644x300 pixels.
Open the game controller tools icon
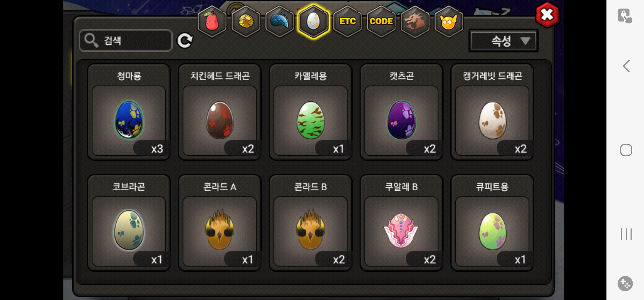pyautogui.click(x=625, y=283)
